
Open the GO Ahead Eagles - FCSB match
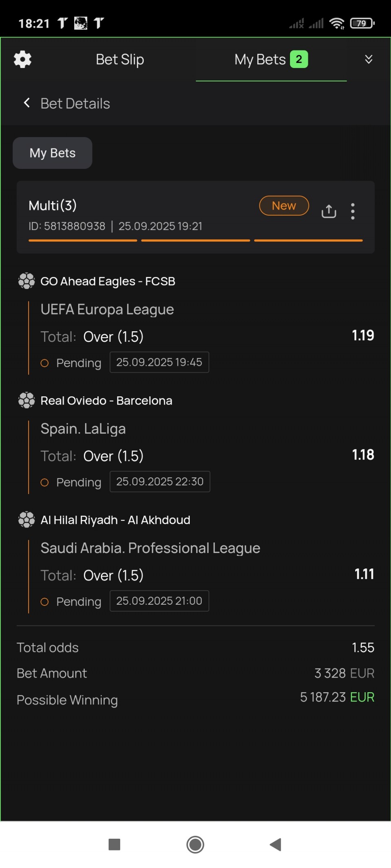pyautogui.click(x=108, y=281)
